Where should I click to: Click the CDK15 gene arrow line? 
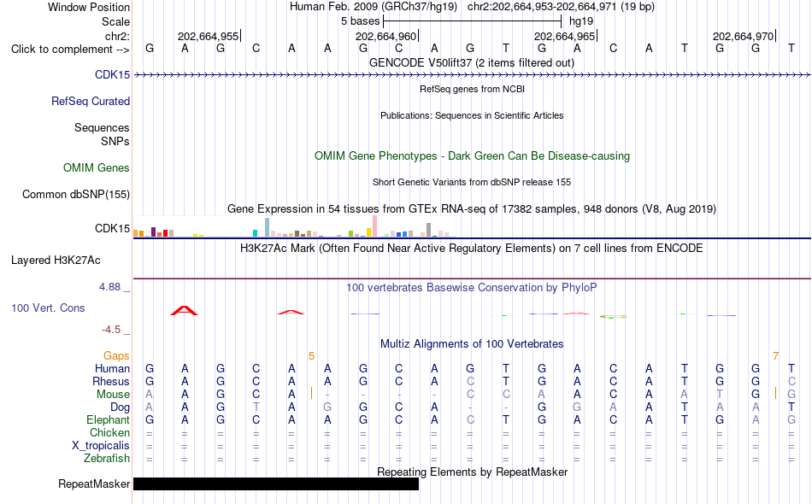pos(472,75)
